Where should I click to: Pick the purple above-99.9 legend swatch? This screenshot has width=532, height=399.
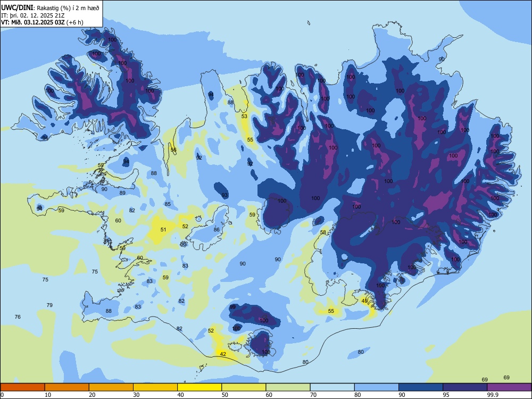[509, 387]
